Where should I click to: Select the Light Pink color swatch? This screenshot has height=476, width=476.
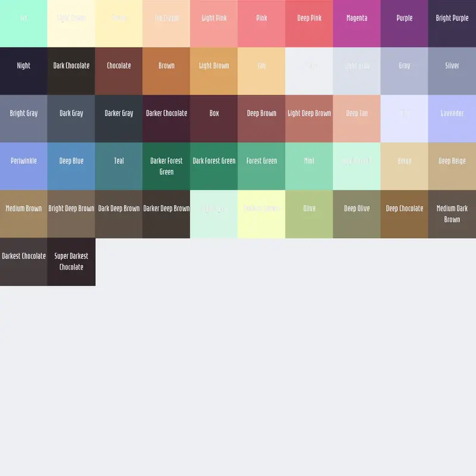pos(214,24)
